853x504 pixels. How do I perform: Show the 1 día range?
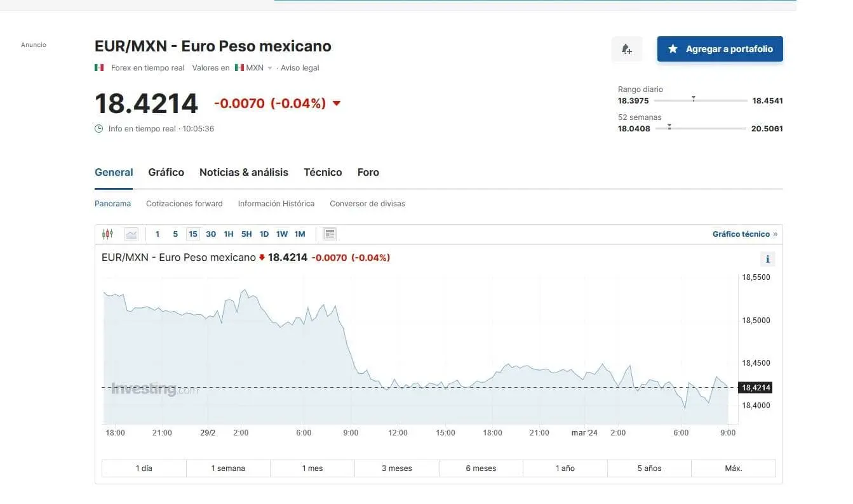click(x=144, y=468)
